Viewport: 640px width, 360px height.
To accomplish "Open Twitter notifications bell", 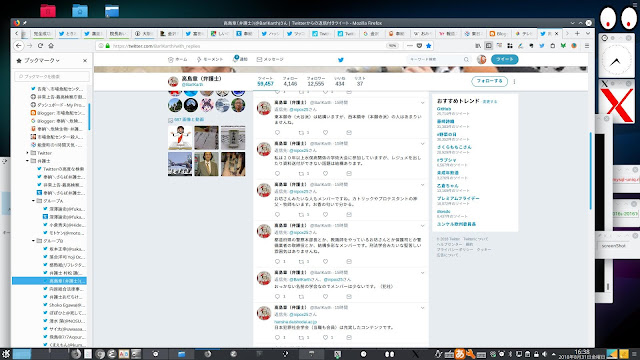I will pos(240,59).
